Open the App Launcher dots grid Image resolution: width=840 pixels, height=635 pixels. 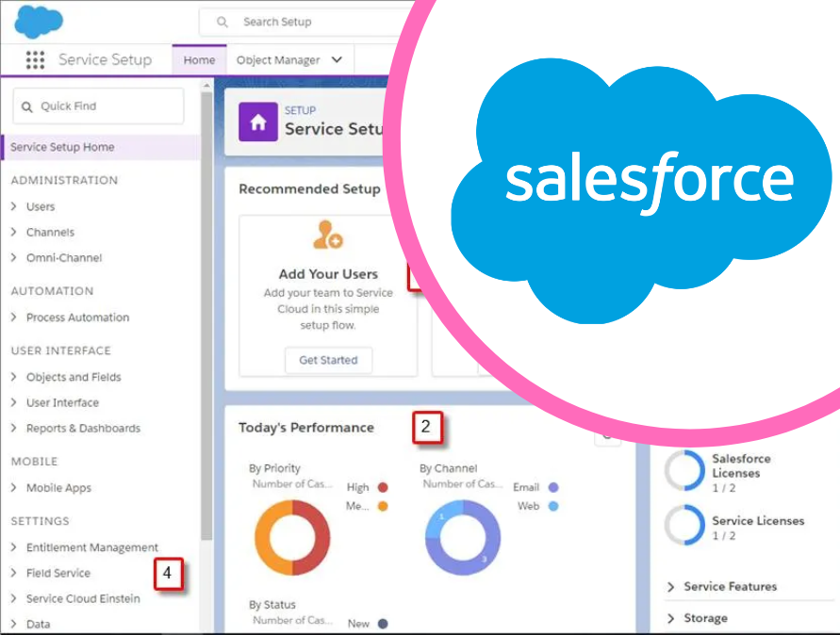coord(36,60)
